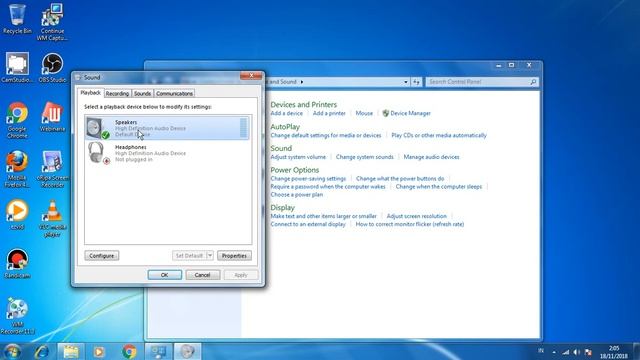Close the Sound dialog

pos(251,76)
